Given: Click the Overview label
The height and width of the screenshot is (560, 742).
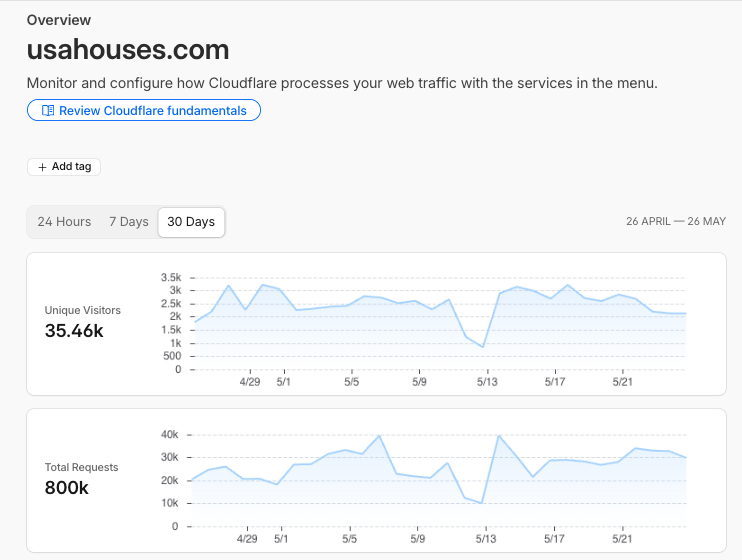Looking at the screenshot, I should tap(59, 20).
